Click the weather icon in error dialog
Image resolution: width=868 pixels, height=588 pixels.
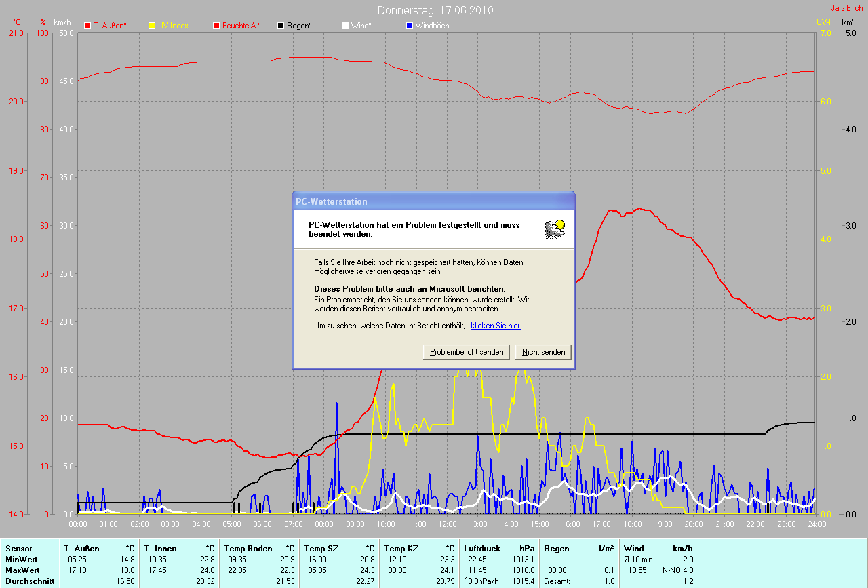click(555, 229)
